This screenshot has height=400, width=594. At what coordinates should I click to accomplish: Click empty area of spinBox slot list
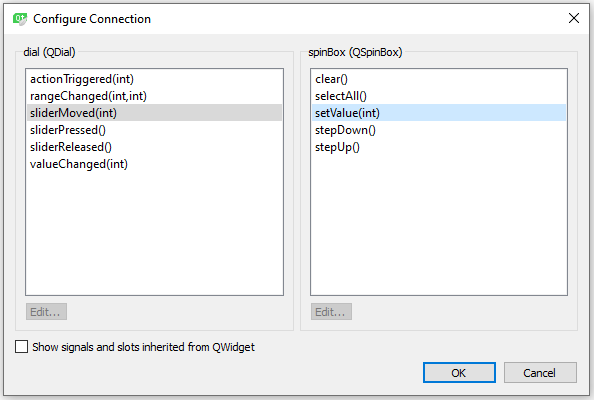[x=439, y=225]
